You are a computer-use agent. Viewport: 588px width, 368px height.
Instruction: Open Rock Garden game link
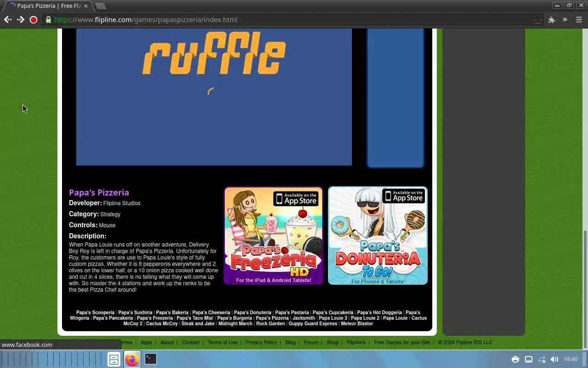click(271, 324)
